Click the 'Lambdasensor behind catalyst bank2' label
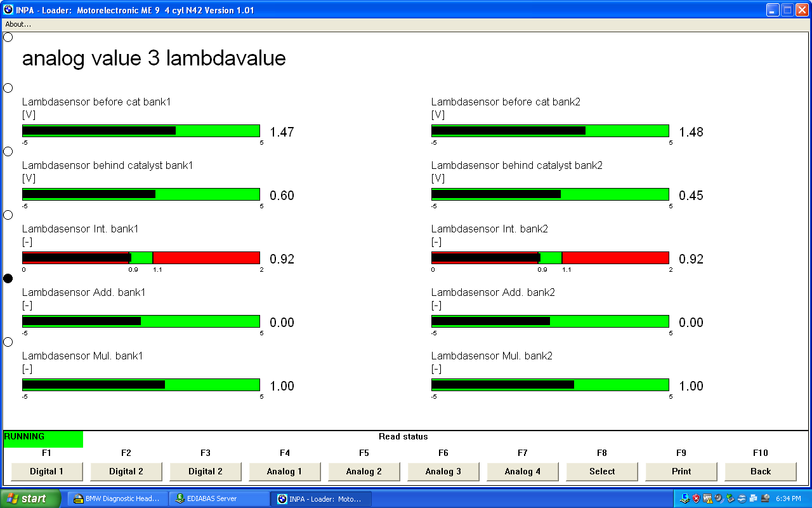The width and height of the screenshot is (812, 508). coord(517,165)
